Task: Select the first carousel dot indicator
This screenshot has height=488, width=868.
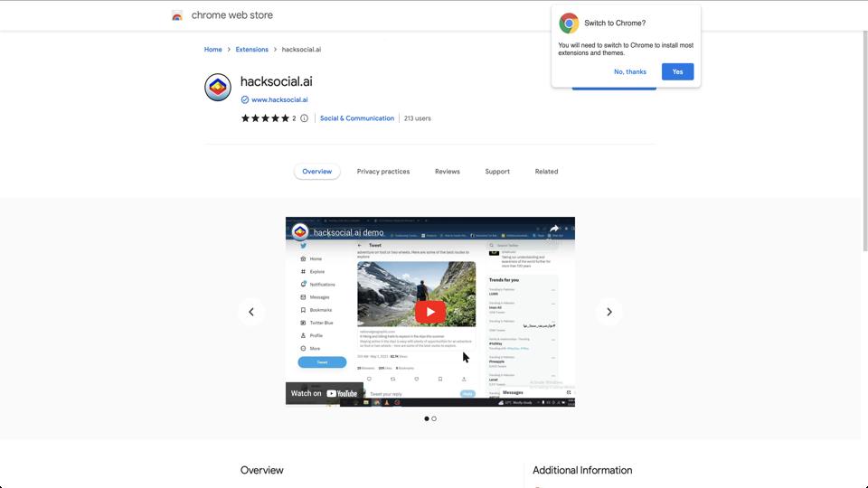Action: click(x=427, y=418)
